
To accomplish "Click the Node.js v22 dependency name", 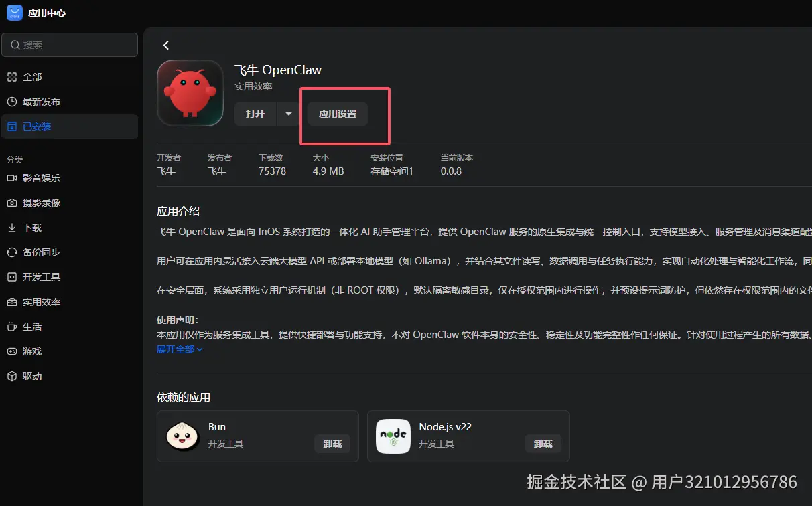I will [x=446, y=427].
